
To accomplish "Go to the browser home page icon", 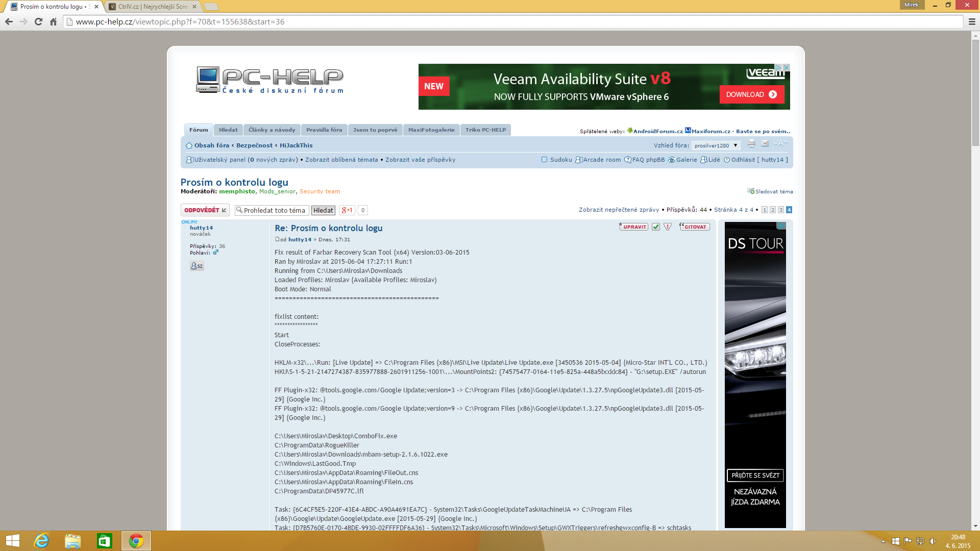I will click(53, 21).
